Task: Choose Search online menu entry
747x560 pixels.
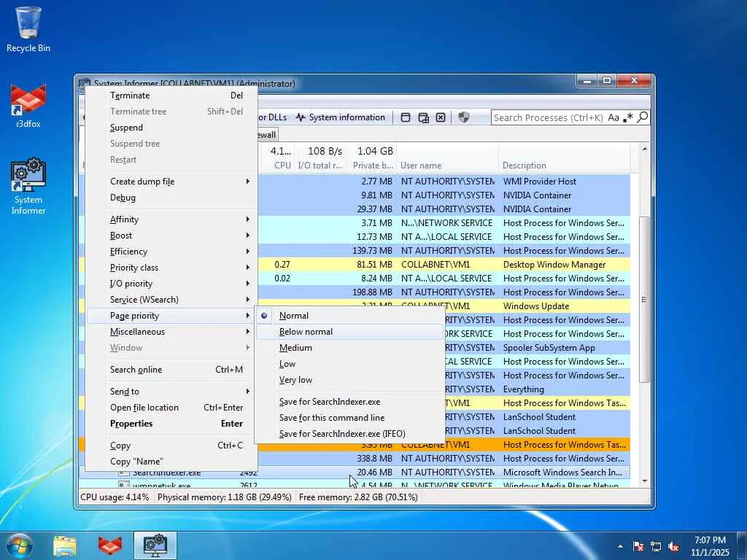Action: pyautogui.click(x=172, y=370)
